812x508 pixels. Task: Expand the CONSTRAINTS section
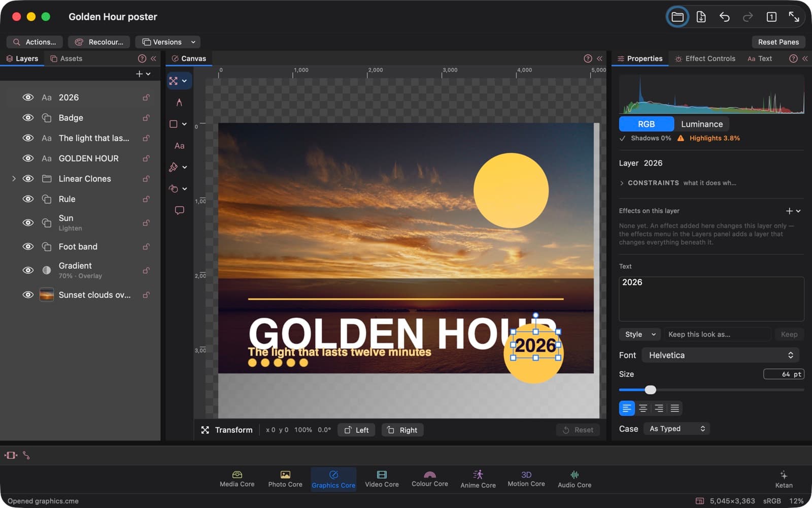click(622, 183)
